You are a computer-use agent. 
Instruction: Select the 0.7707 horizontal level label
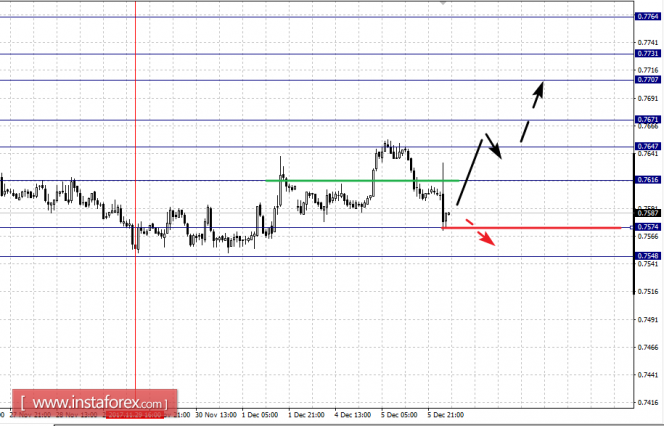[648, 79]
